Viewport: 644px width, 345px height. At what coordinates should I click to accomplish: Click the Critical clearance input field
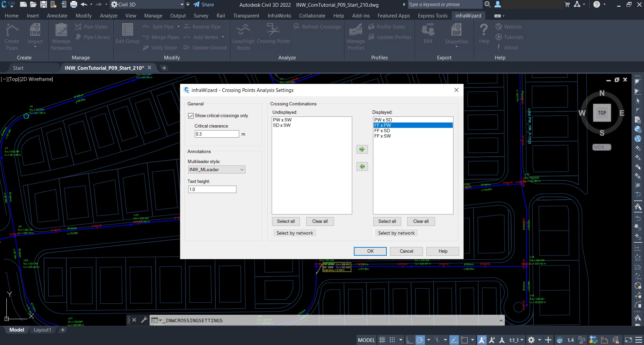(x=217, y=134)
